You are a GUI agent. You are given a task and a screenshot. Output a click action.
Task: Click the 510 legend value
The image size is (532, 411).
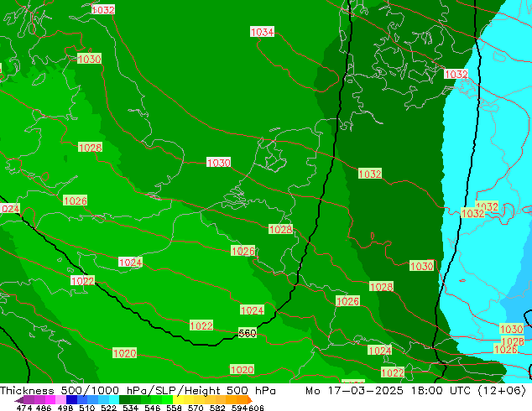coord(87,408)
